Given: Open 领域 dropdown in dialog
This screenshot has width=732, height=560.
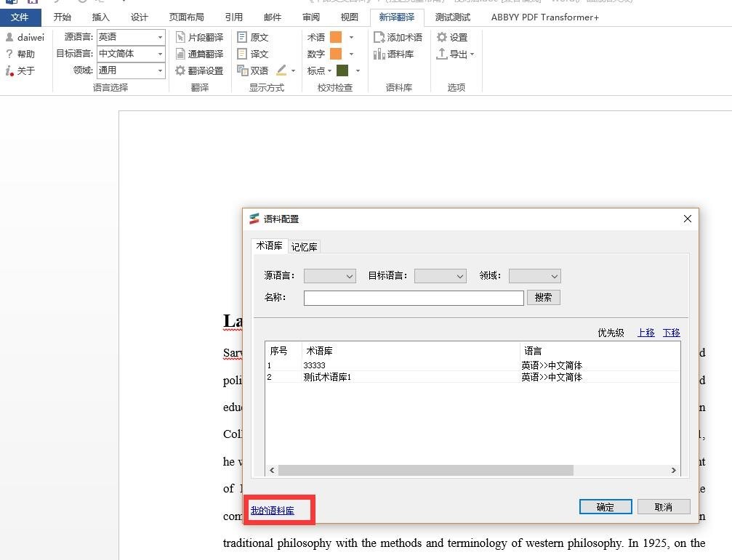Looking at the screenshot, I should [x=535, y=276].
